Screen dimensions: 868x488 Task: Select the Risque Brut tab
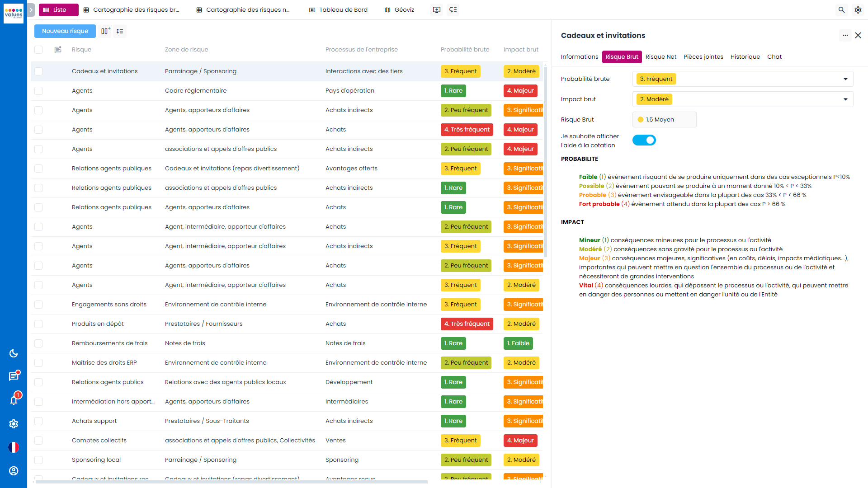pos(622,57)
